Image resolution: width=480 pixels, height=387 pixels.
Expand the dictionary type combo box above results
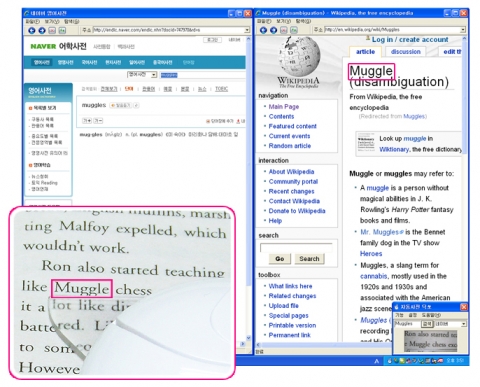click(x=142, y=75)
